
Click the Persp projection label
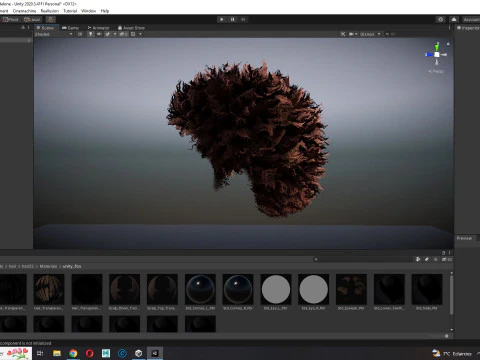[436, 71]
